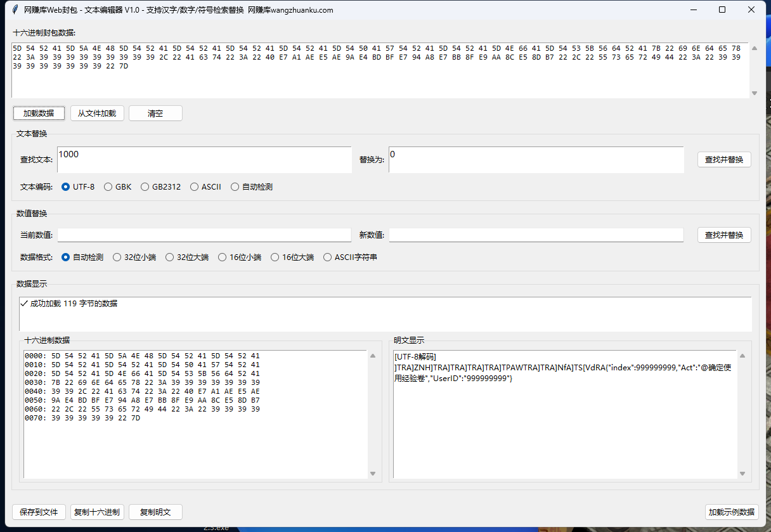
Task: Click the 新数值 input field
Action: (x=536, y=235)
